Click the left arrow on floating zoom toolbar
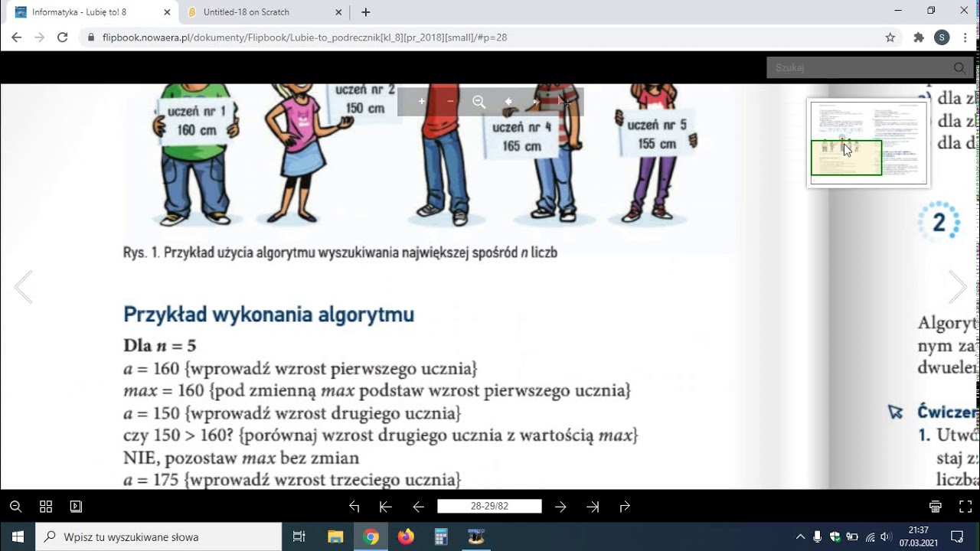The height and width of the screenshot is (551, 980). pyautogui.click(x=508, y=102)
